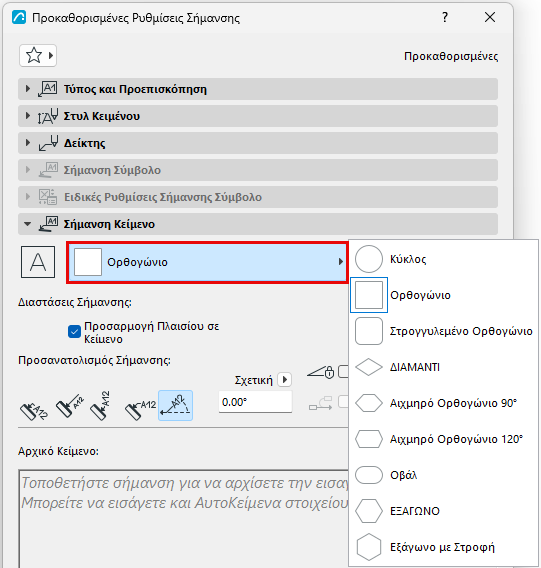Choose Κύκλος from the shape list
This screenshot has width=541, height=568.
[x=443, y=259]
